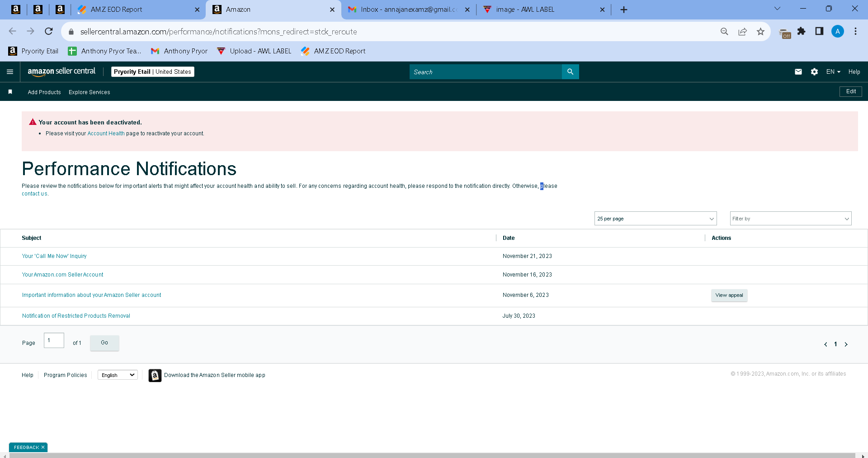Go forward using the browser forward arrow

click(30, 31)
